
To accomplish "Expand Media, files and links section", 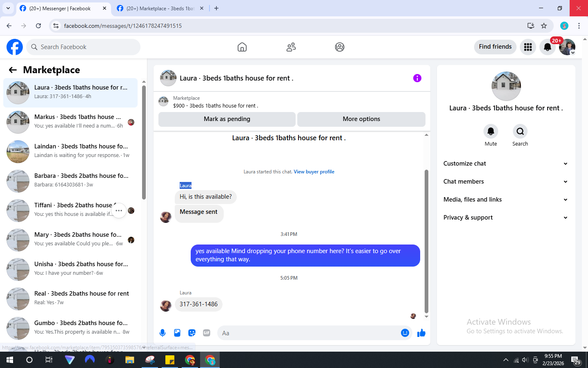I will click(506, 200).
